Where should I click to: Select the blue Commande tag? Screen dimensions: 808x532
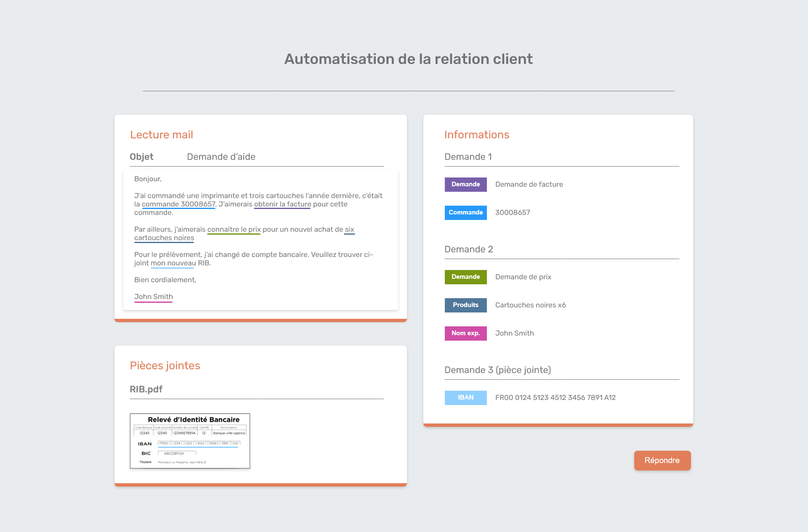(465, 212)
